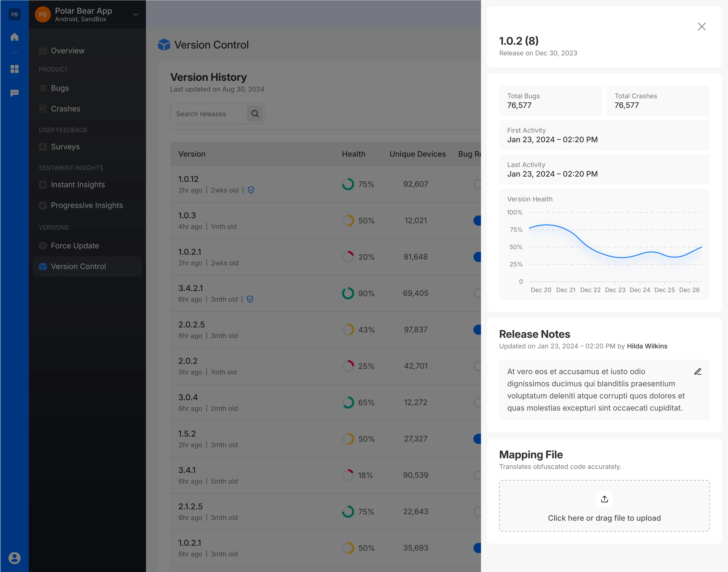Image resolution: width=728 pixels, height=572 pixels.
Task: Open Progressive Insights in sidebar
Action: (87, 205)
